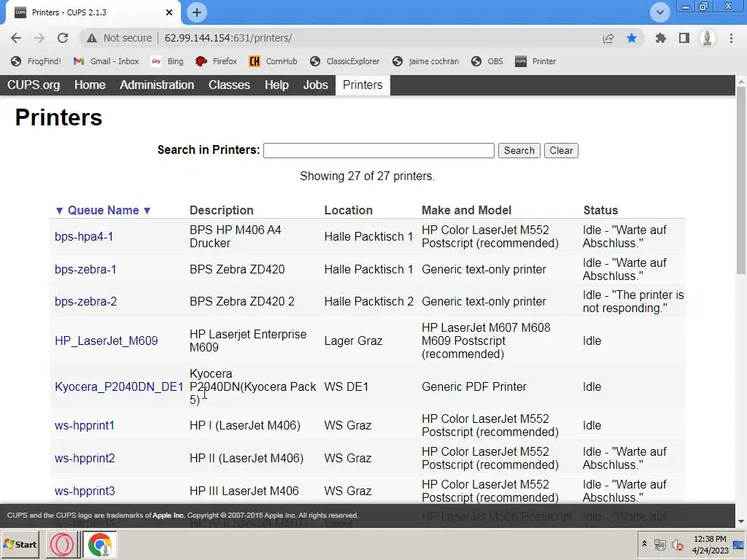
Task: Open the bps-zebra-1 printer link
Action: pyautogui.click(x=85, y=270)
